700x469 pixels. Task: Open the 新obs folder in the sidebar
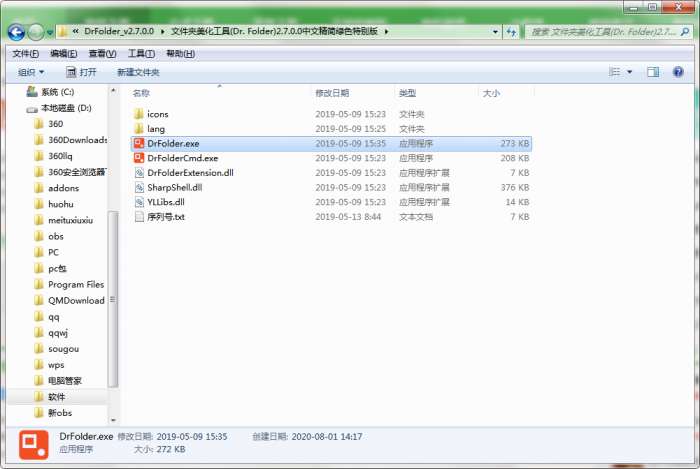tap(53, 413)
